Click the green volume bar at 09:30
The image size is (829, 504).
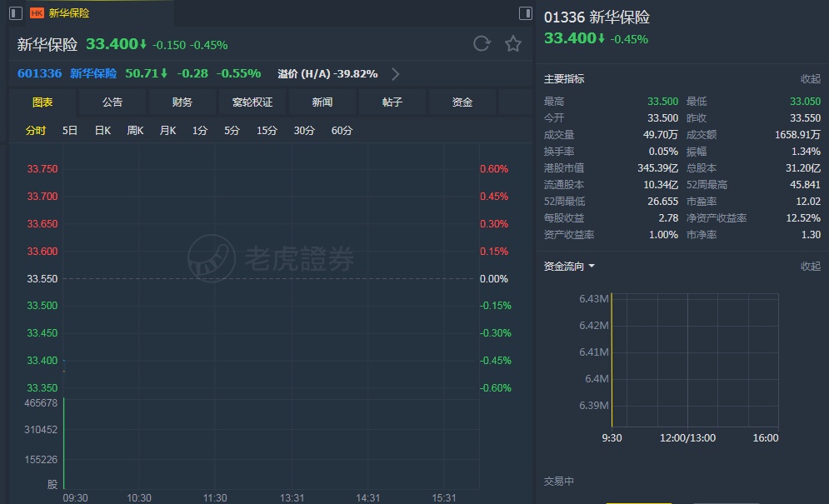(x=64, y=443)
